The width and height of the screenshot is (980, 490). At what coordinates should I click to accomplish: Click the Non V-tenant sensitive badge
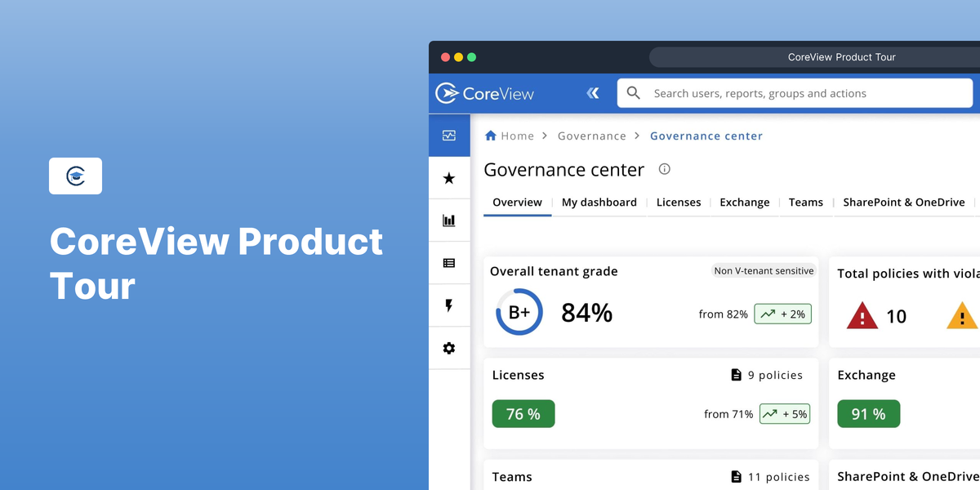pyautogui.click(x=764, y=270)
